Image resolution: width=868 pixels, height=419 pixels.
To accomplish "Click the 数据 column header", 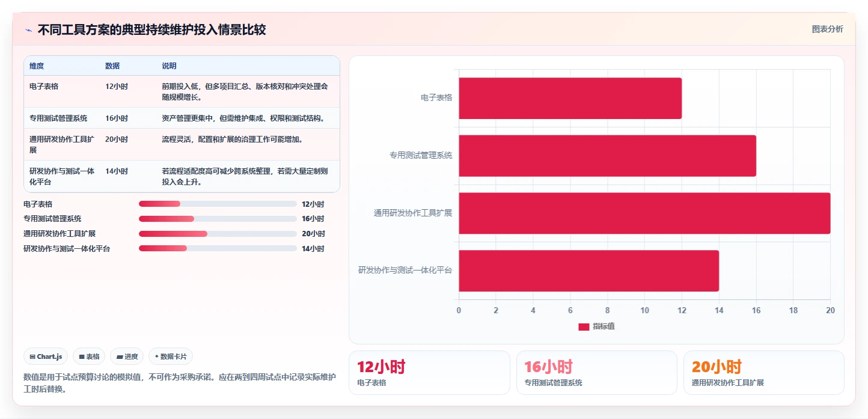I will (112, 66).
